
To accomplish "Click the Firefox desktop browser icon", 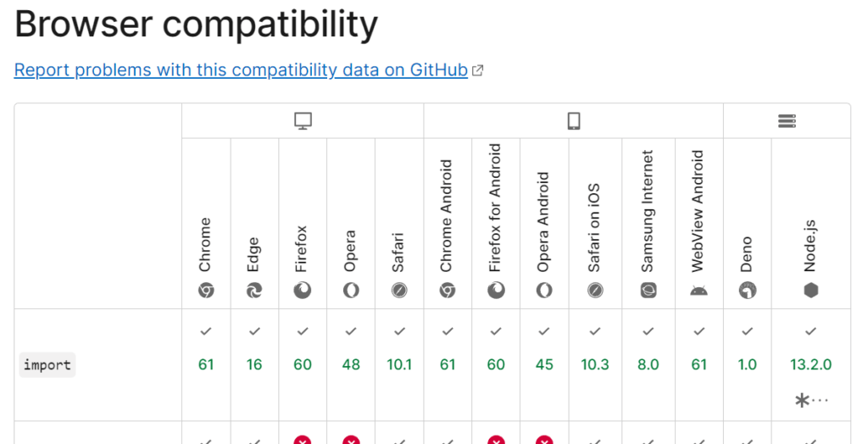I will pos(303,291).
